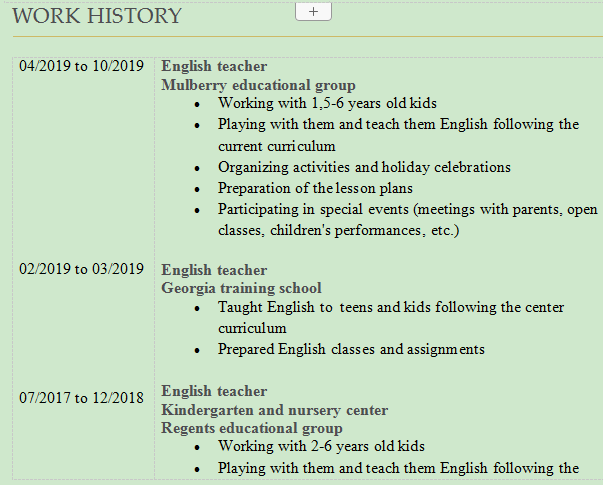603x485 pixels.
Task: Click the "Preparation of the lesson plans" line
Action: (315, 188)
